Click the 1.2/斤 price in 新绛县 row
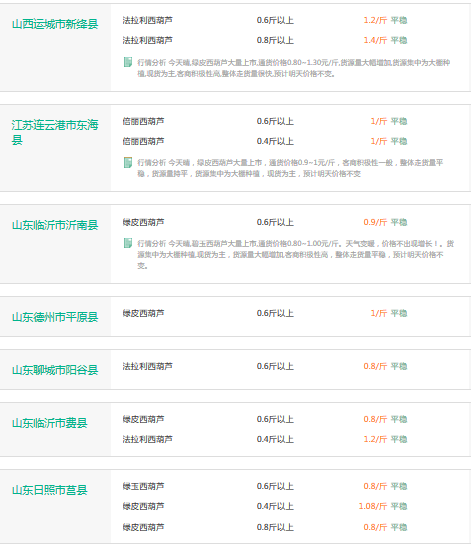This screenshot has width=471, height=547. pos(375,20)
